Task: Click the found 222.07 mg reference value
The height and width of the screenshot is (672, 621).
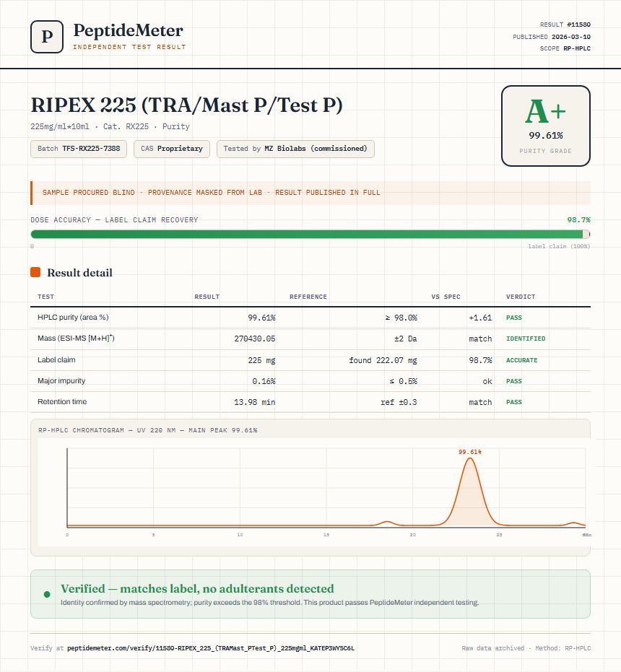Action: pos(383,360)
